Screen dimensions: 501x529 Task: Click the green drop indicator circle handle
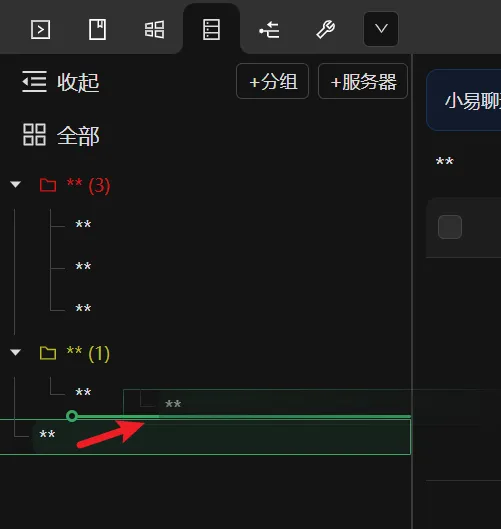coord(72,416)
